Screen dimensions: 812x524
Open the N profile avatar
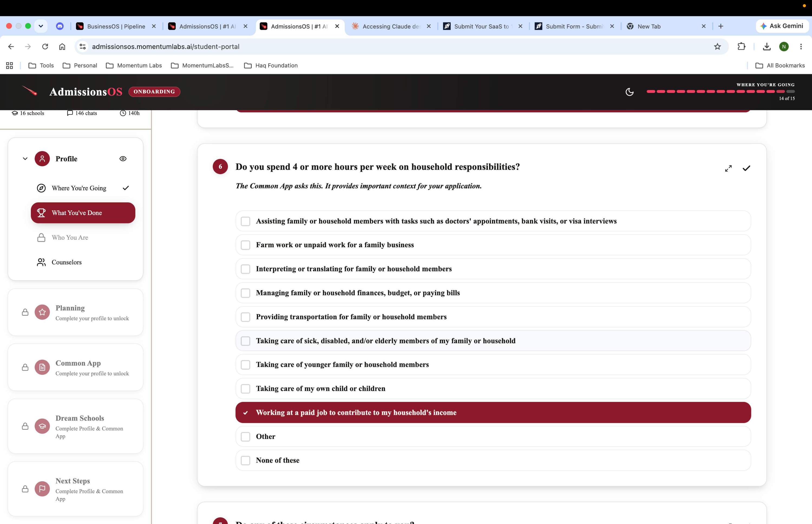point(784,47)
